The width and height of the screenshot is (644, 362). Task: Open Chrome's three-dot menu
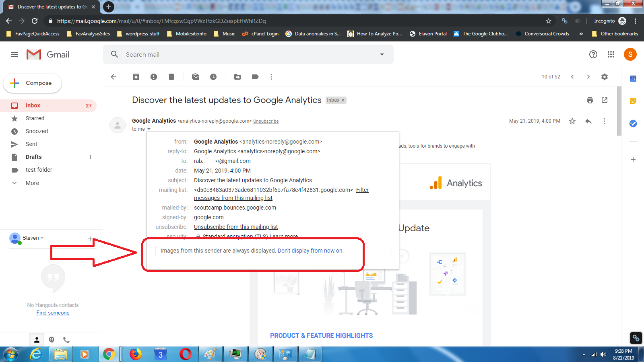pyautogui.click(x=636, y=21)
